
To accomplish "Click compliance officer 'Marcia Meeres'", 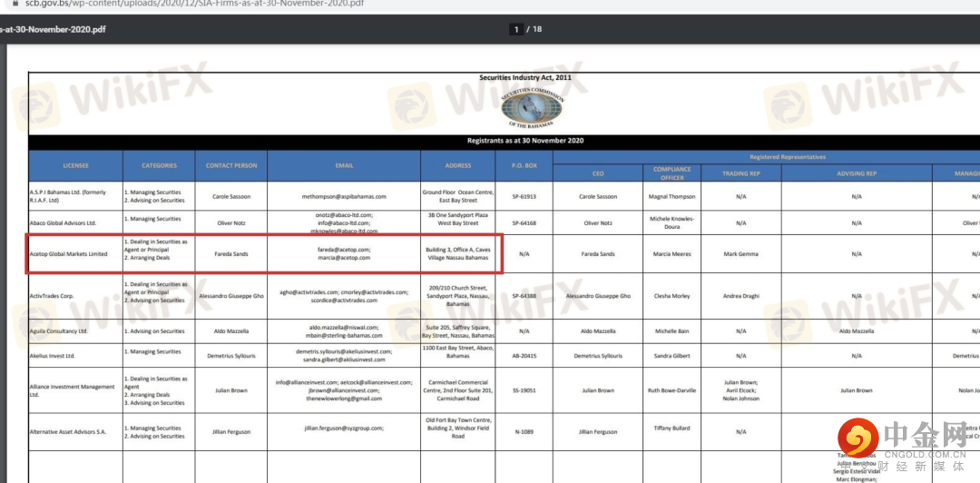I will (671, 254).
